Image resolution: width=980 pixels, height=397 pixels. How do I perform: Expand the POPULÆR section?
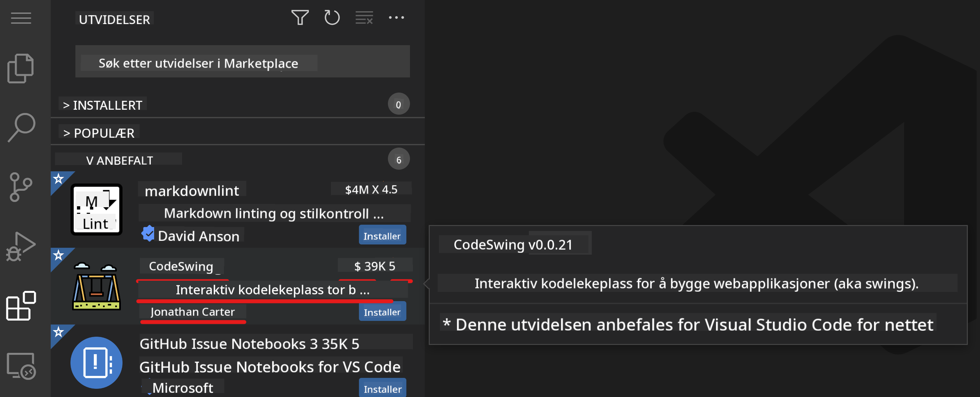click(99, 133)
